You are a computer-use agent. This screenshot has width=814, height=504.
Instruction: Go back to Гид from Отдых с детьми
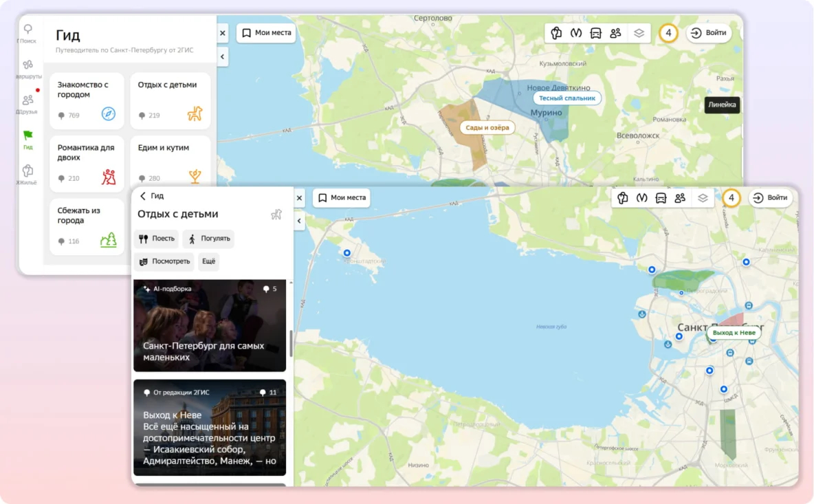[151, 196]
